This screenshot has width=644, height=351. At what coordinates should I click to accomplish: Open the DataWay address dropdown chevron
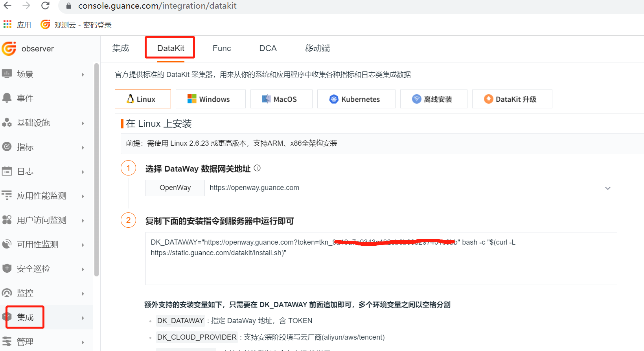[608, 188]
